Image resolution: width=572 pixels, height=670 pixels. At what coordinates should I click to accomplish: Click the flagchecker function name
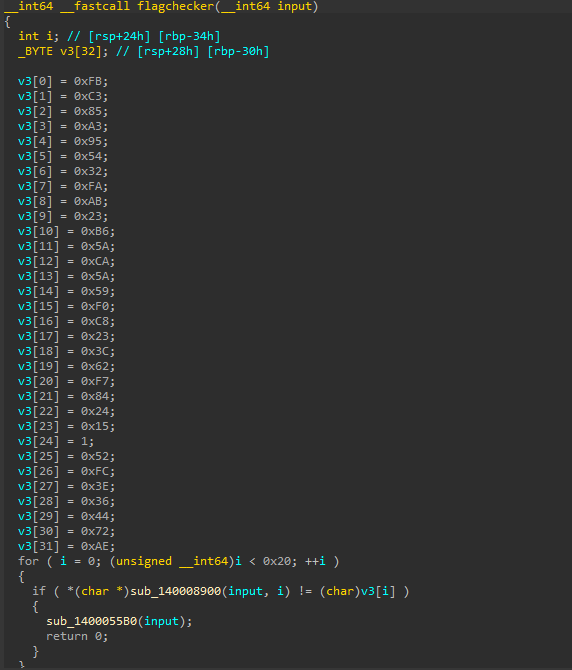click(175, 6)
